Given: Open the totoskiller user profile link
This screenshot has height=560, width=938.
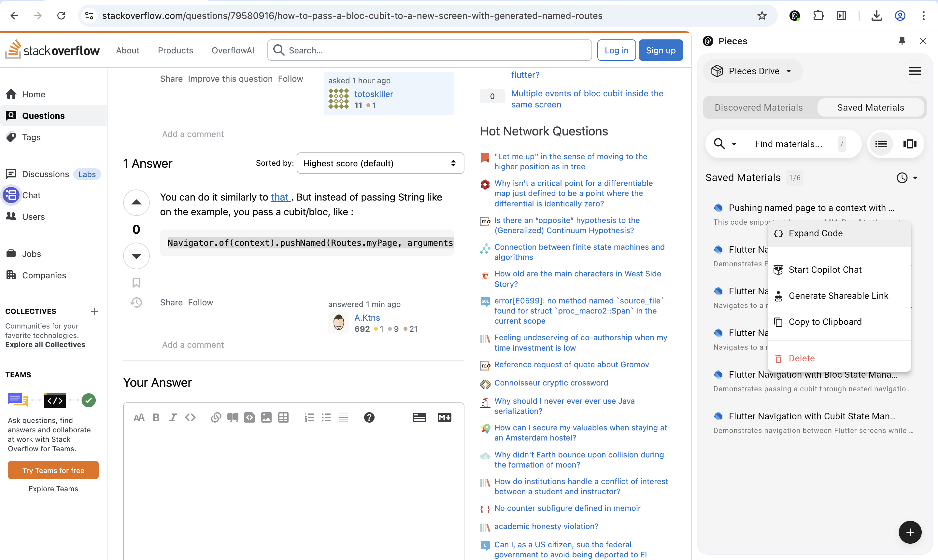Looking at the screenshot, I should 373,94.
